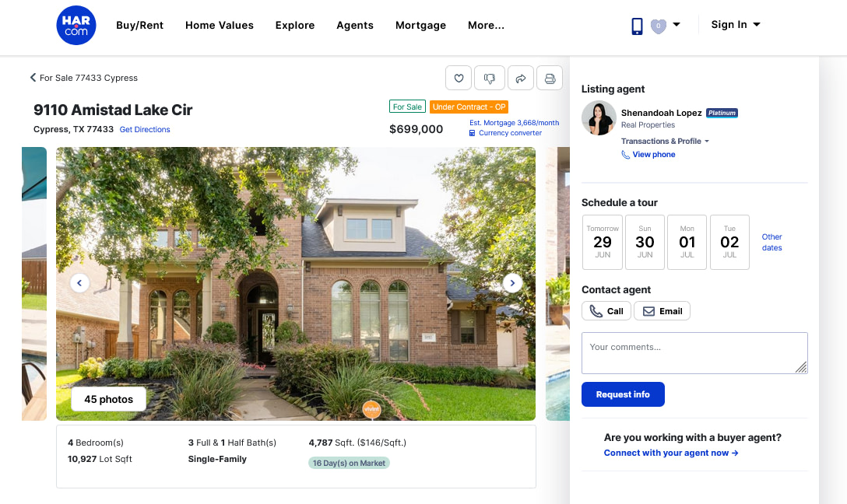
Task: Open the Buy/Rent menu
Action: point(140,26)
